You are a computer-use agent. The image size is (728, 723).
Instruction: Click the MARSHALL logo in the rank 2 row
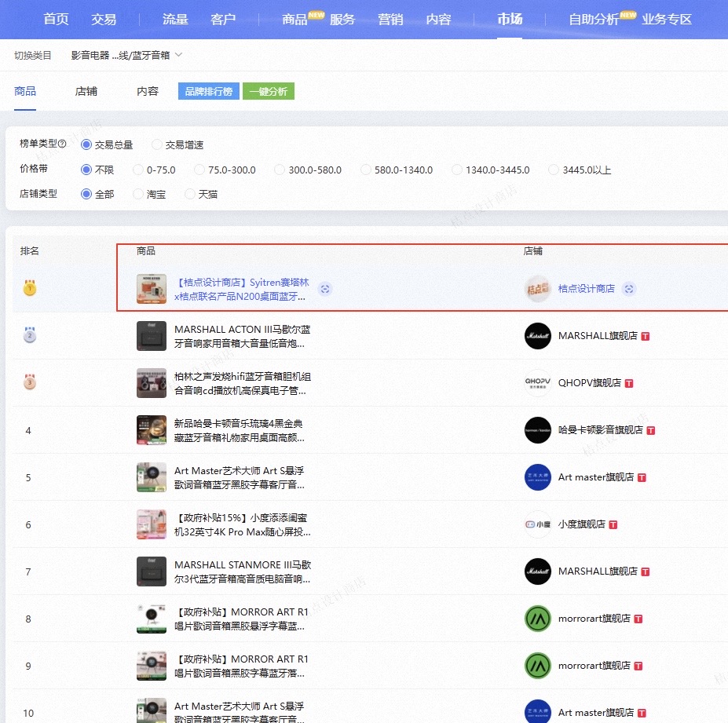(x=538, y=336)
